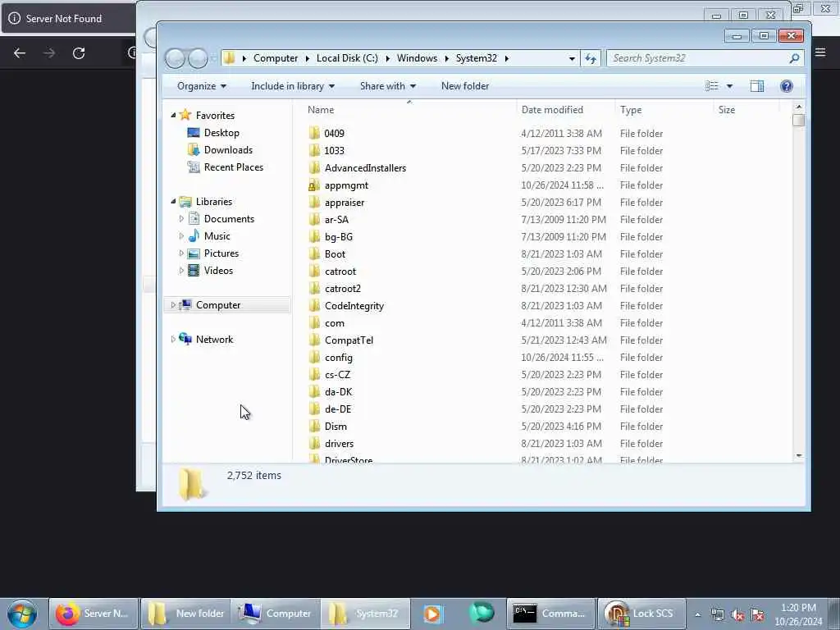Click the Explorer Forward navigation button

[x=198, y=58]
